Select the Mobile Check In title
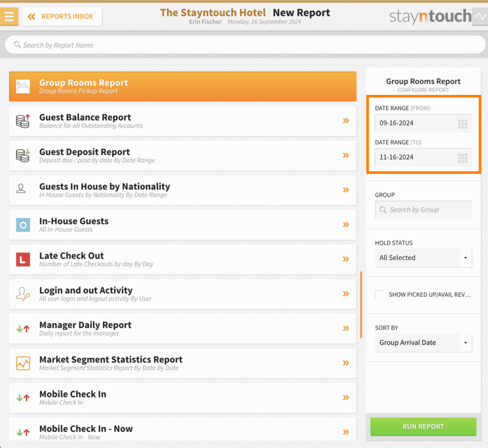 pos(73,394)
